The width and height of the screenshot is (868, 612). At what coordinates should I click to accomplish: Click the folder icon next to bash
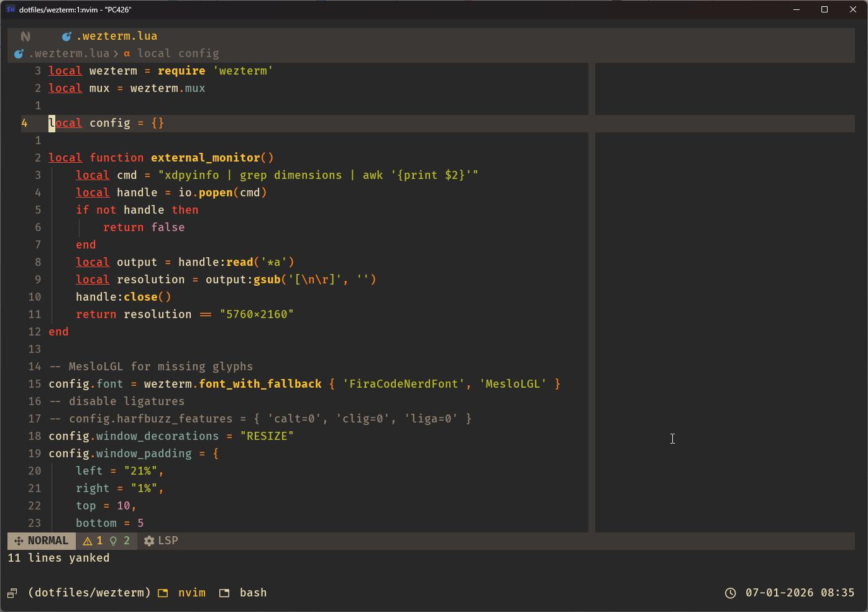224,593
